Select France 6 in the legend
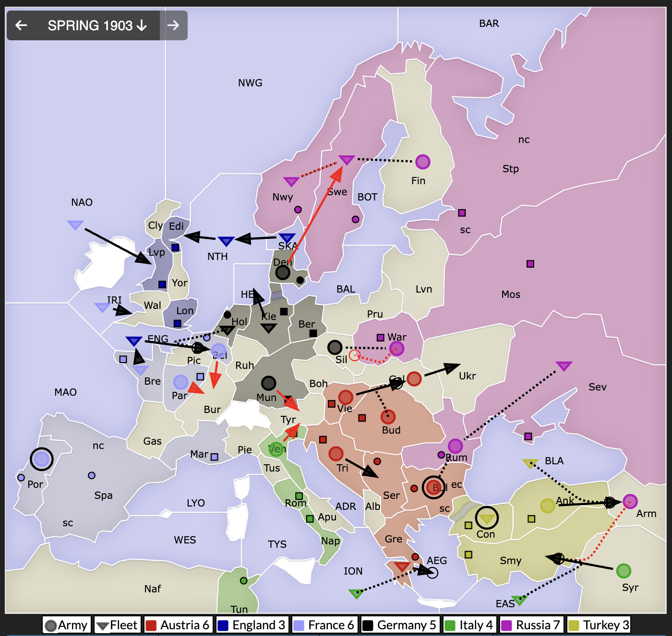Viewport: 672px width, 636px height. point(324,625)
